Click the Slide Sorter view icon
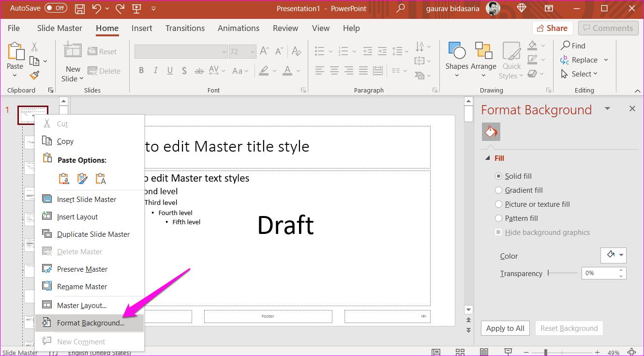 tap(460, 352)
